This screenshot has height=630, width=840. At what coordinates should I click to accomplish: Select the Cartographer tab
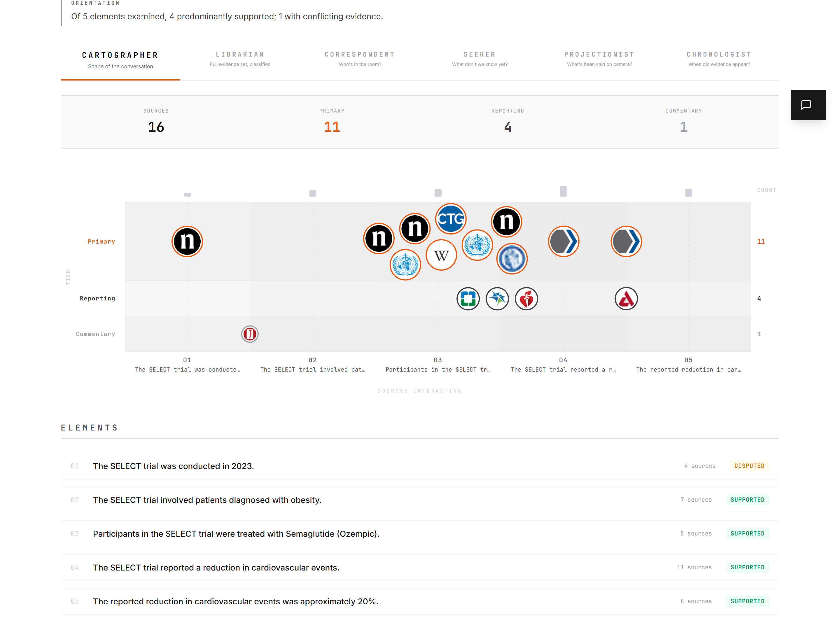click(120, 60)
